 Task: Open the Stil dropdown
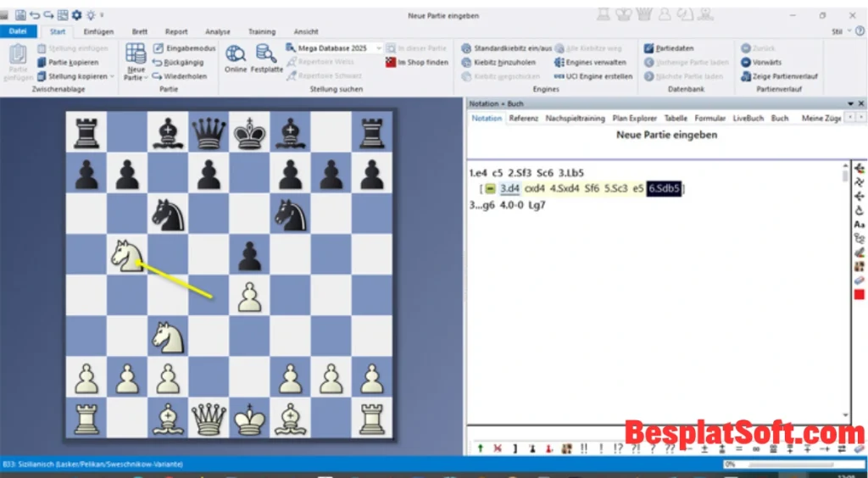pyautogui.click(x=840, y=31)
